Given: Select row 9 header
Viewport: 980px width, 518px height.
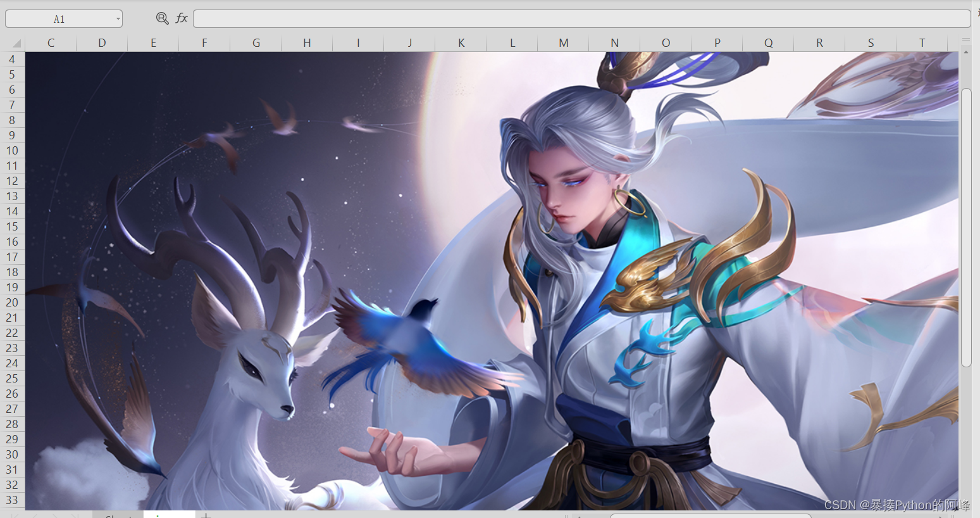Looking at the screenshot, I should click(x=12, y=136).
